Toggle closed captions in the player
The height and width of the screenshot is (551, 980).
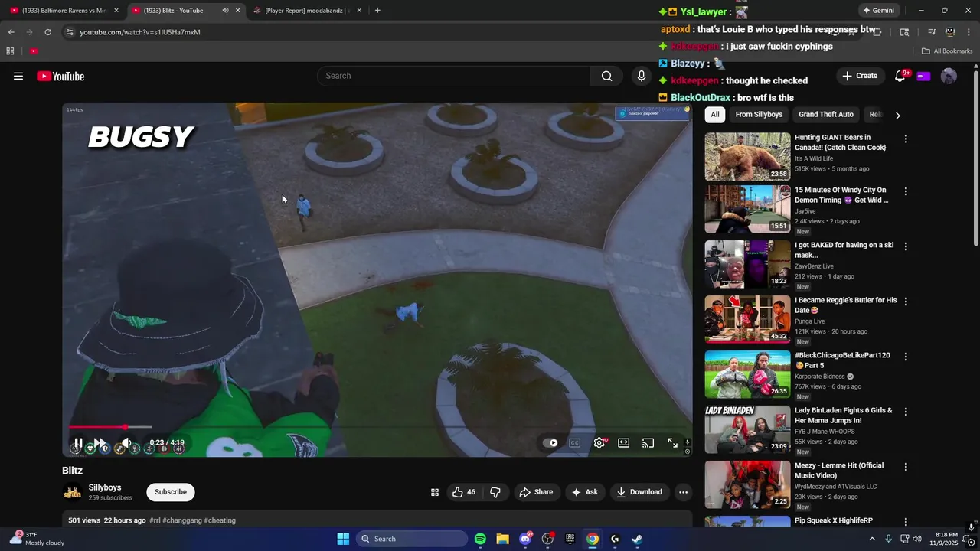click(575, 443)
